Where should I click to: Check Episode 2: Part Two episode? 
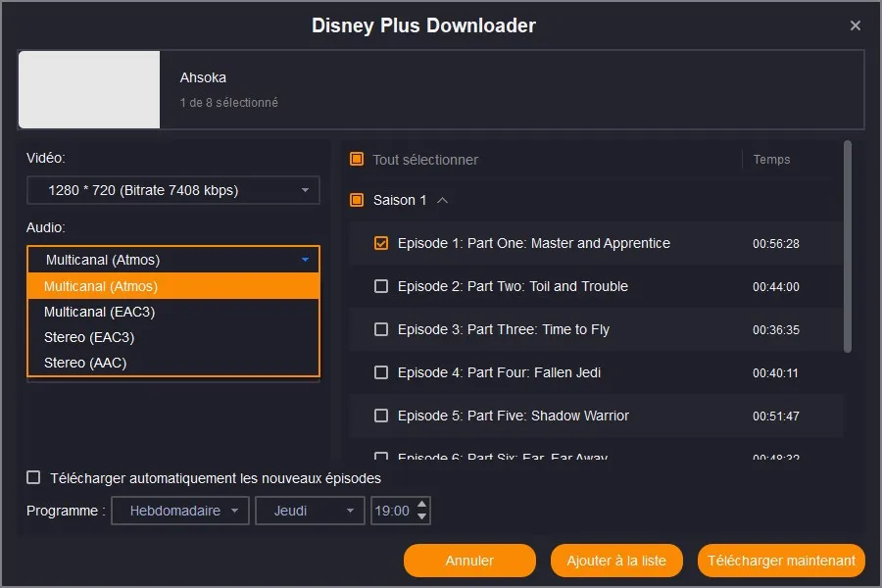380,286
